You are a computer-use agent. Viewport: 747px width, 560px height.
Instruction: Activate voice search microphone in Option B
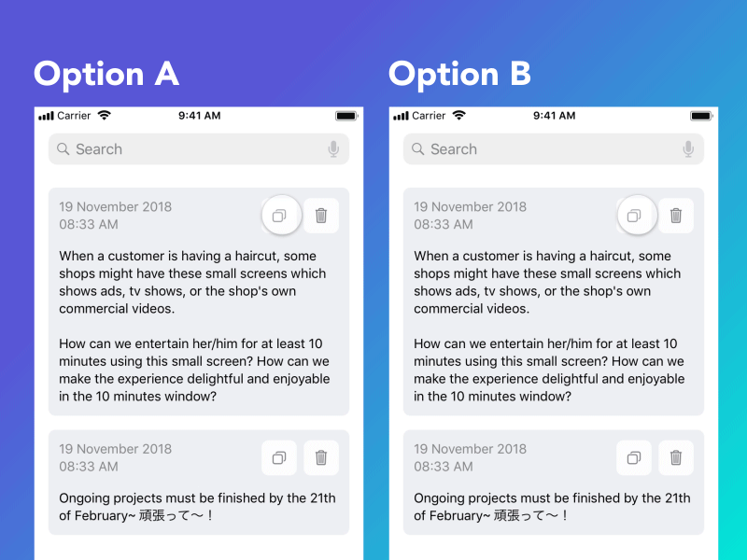pos(688,149)
